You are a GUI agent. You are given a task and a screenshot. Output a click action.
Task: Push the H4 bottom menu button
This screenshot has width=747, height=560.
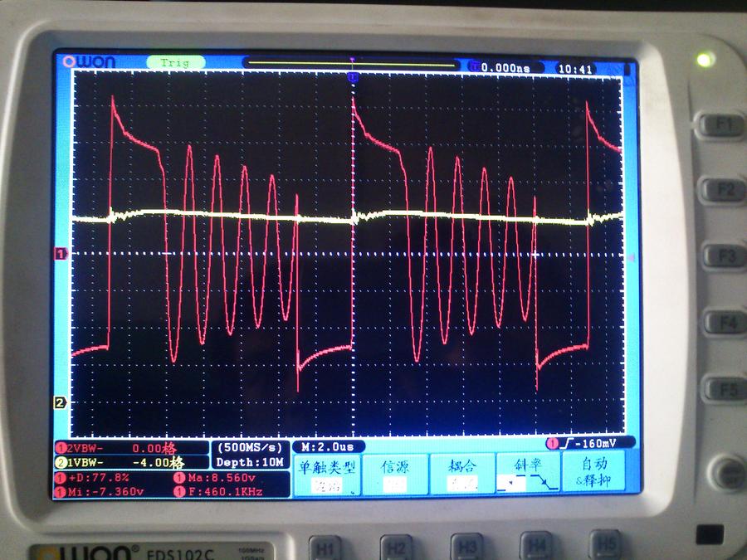(536, 545)
